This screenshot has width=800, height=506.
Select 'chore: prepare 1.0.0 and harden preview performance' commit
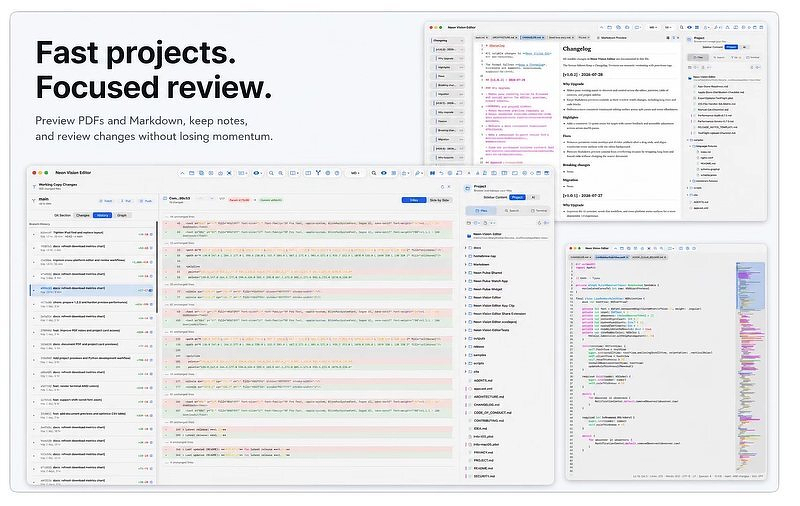click(x=92, y=303)
